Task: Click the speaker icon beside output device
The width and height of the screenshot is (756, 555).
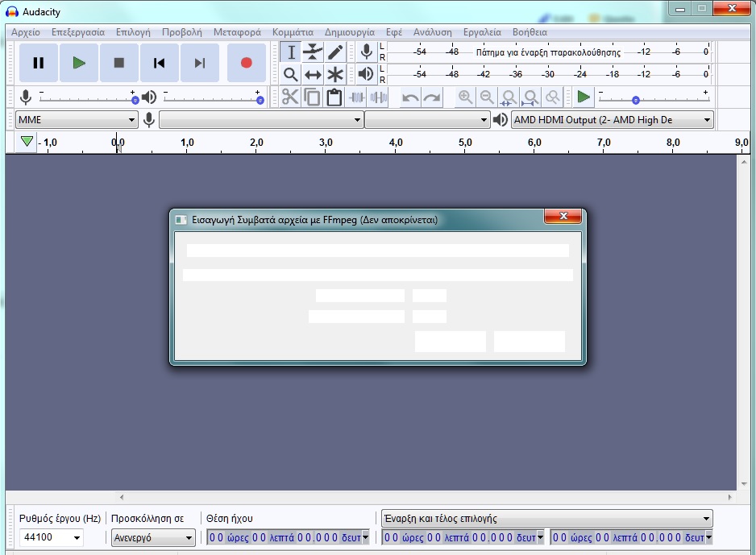Action: pyautogui.click(x=501, y=119)
